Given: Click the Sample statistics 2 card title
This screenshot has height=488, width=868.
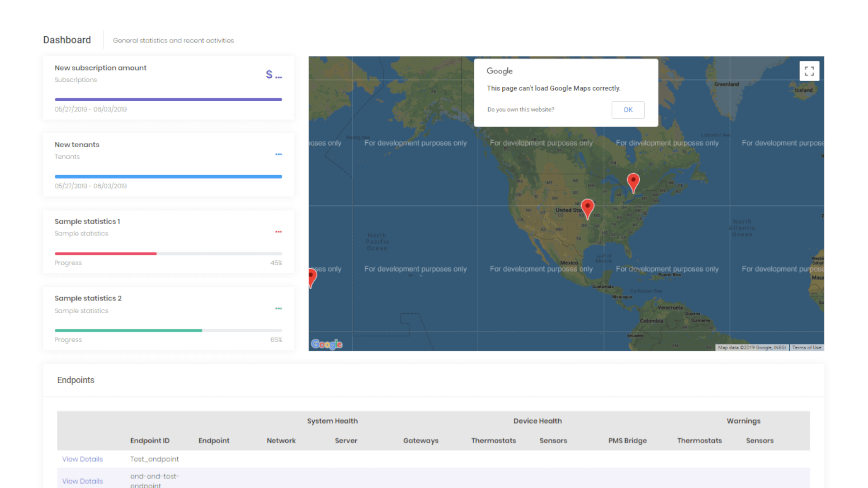Looking at the screenshot, I should tap(88, 298).
